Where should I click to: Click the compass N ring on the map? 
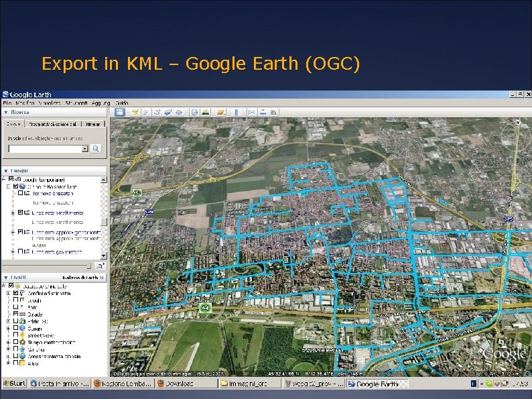point(518,123)
